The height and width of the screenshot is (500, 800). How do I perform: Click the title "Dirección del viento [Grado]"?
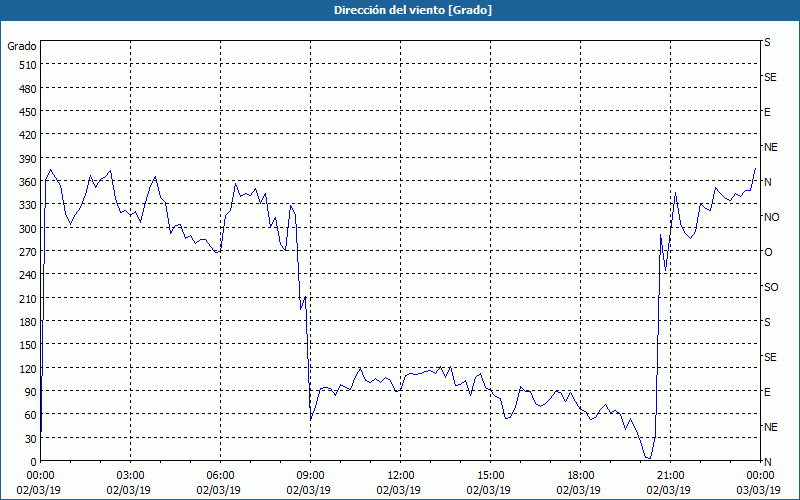point(413,10)
